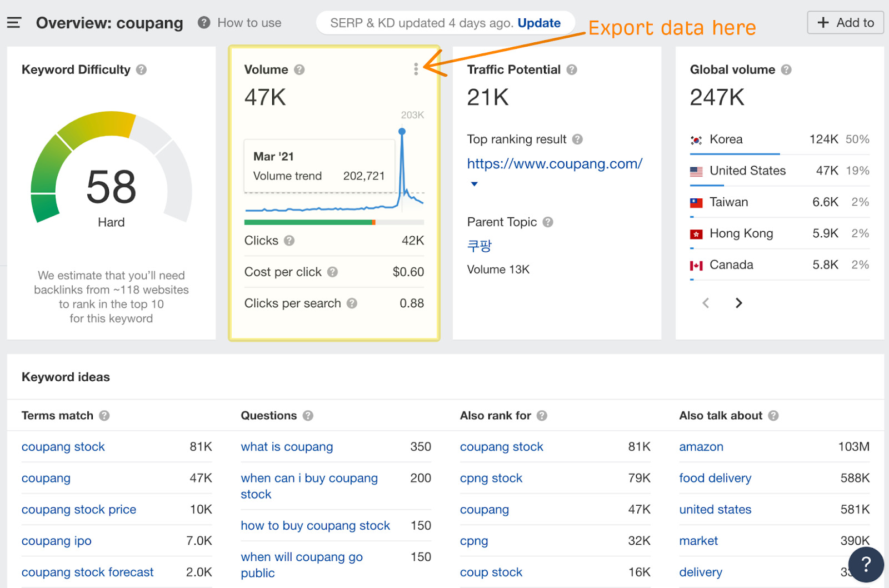Show next countries with the right chevron
Image resolution: width=889 pixels, height=588 pixels.
[739, 303]
